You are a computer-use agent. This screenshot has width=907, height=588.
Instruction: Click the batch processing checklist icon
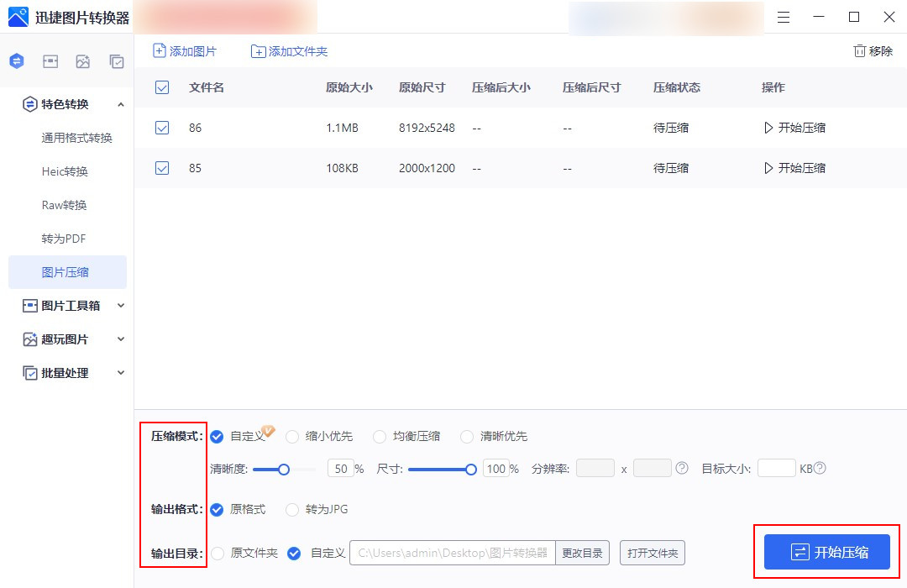(x=116, y=60)
